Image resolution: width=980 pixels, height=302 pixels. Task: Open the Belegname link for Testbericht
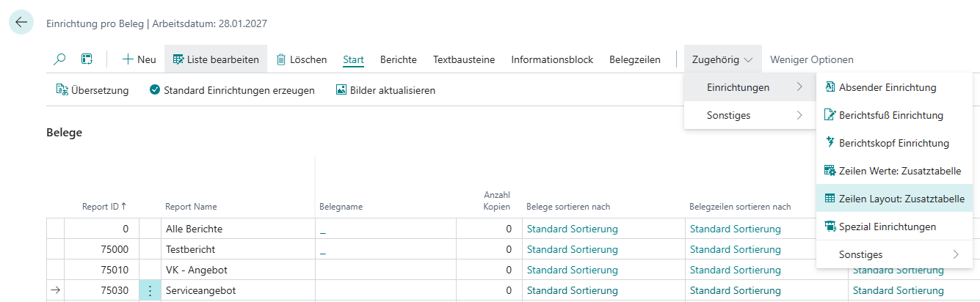(323, 250)
